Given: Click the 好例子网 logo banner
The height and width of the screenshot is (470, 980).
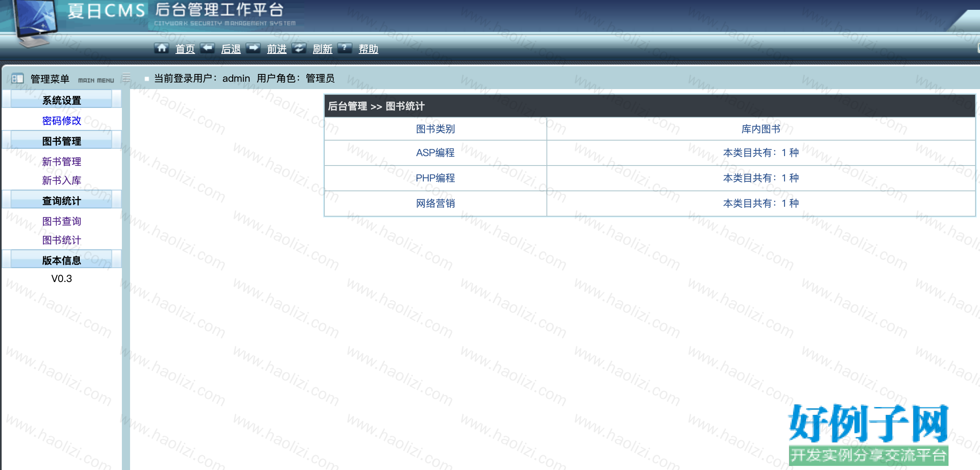Looking at the screenshot, I should coord(868,434).
